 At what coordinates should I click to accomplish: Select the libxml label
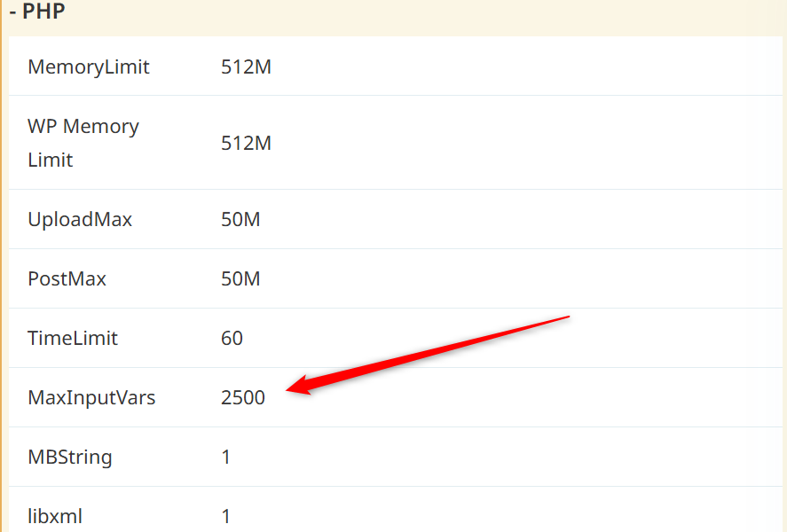coord(55,515)
